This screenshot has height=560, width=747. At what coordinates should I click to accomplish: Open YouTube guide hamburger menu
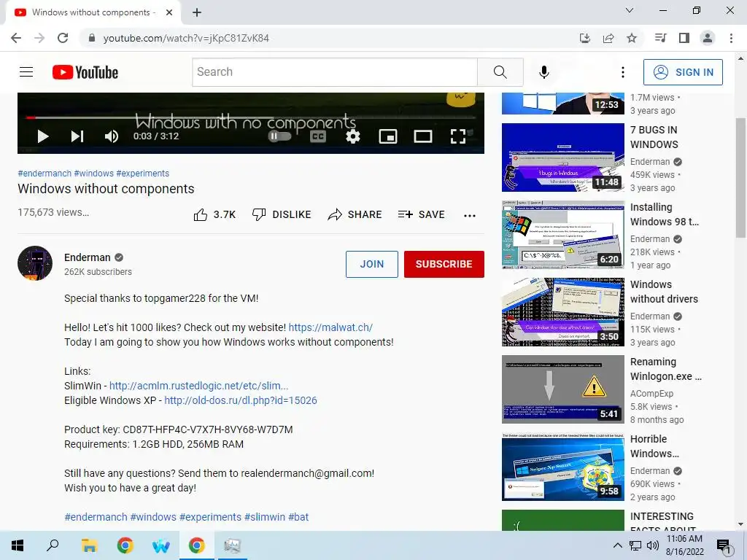point(26,72)
